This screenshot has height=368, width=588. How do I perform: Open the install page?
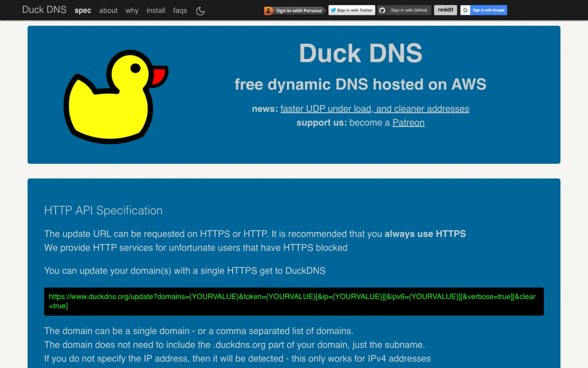coord(156,11)
